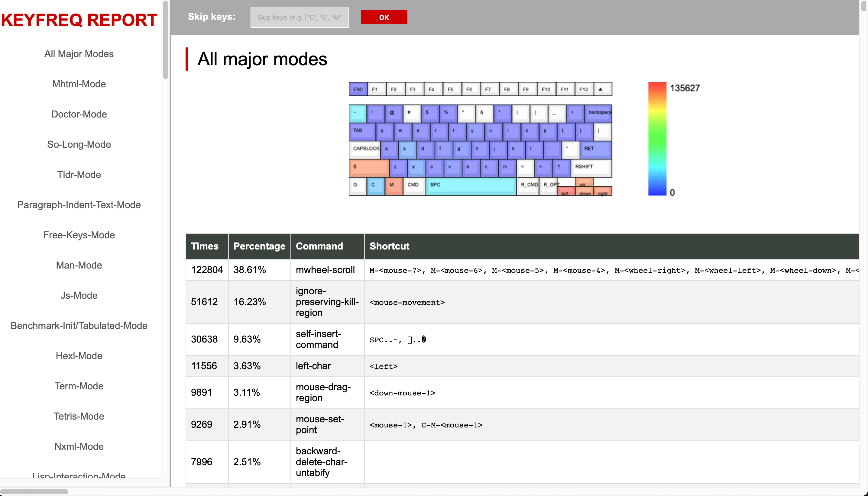Click the tilde key on heatmap

(x=357, y=113)
